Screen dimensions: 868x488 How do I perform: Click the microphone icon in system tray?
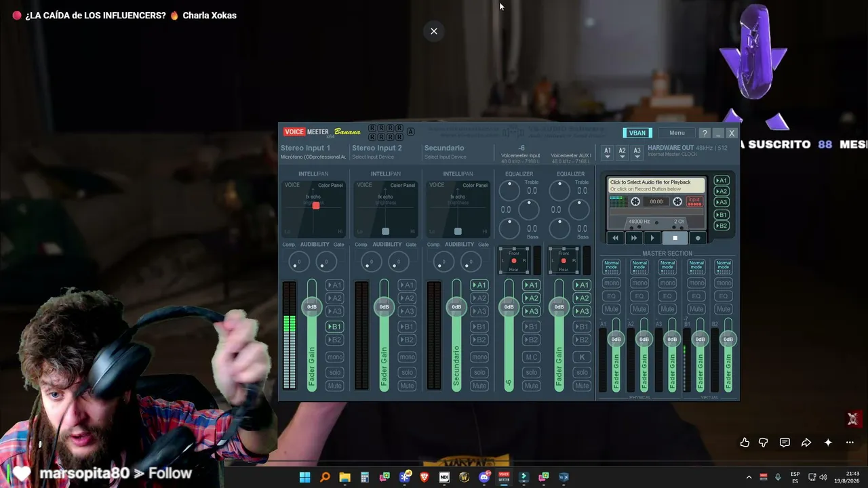coord(778,477)
